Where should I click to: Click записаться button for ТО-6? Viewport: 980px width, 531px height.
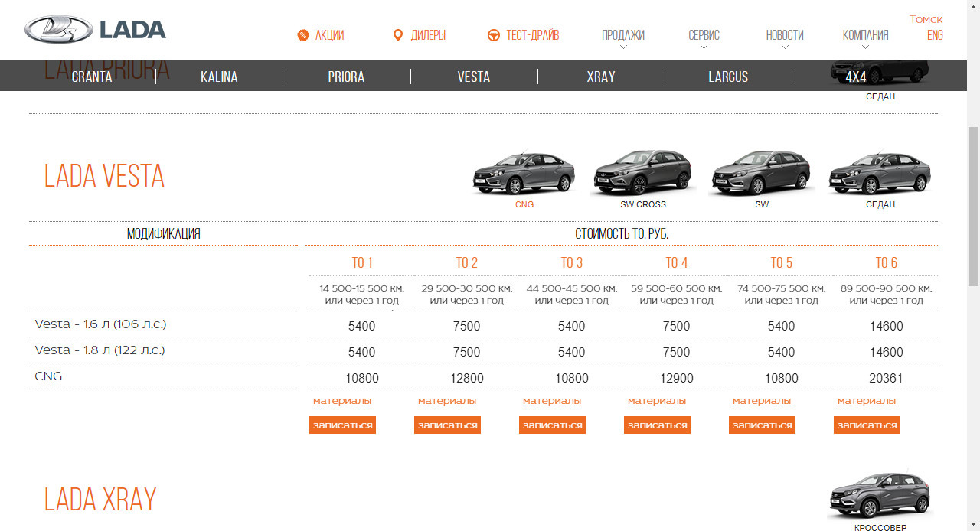coord(867,425)
